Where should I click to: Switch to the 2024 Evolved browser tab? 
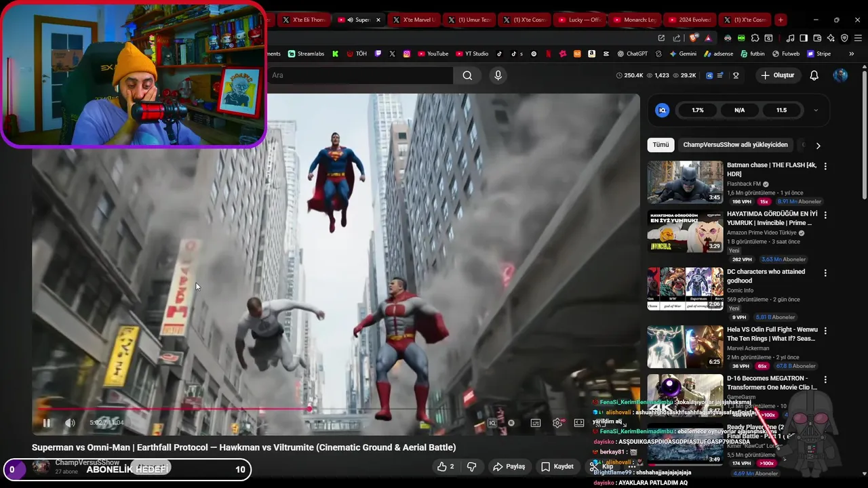(690, 20)
